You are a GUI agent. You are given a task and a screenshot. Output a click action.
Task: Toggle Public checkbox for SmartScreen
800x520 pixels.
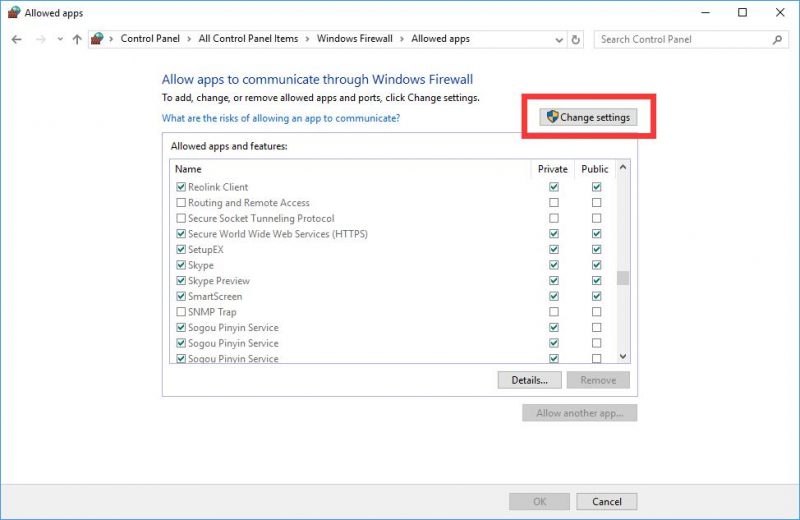click(596, 296)
